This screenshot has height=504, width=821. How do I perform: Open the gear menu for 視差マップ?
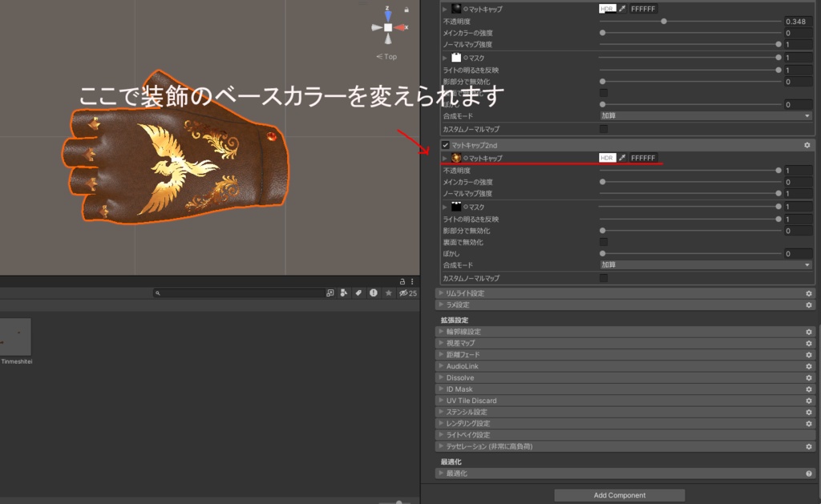(x=809, y=343)
